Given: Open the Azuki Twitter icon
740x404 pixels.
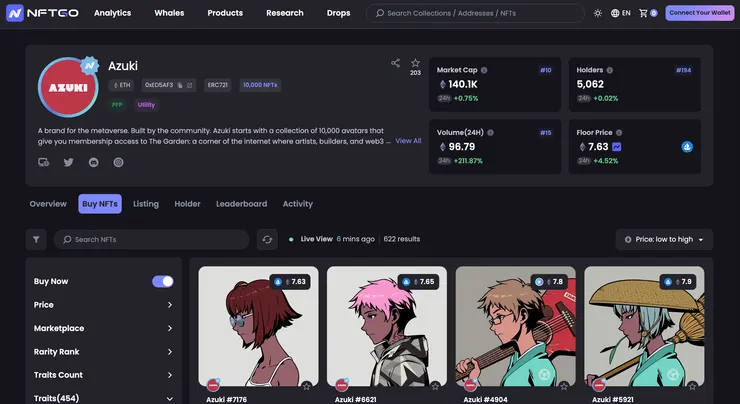Looking at the screenshot, I should [x=68, y=162].
